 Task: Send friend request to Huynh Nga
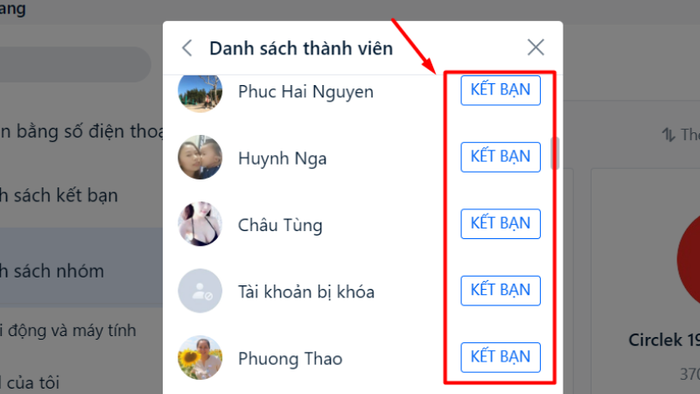click(x=500, y=157)
